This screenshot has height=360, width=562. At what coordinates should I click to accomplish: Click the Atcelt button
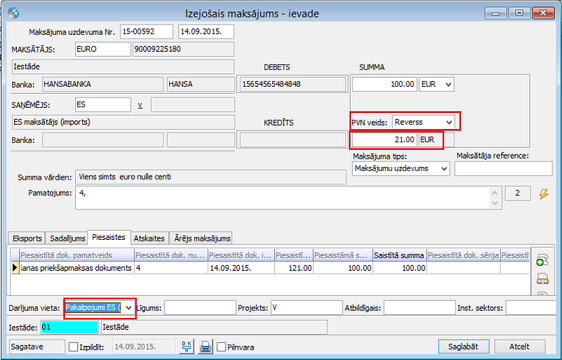coord(520,347)
